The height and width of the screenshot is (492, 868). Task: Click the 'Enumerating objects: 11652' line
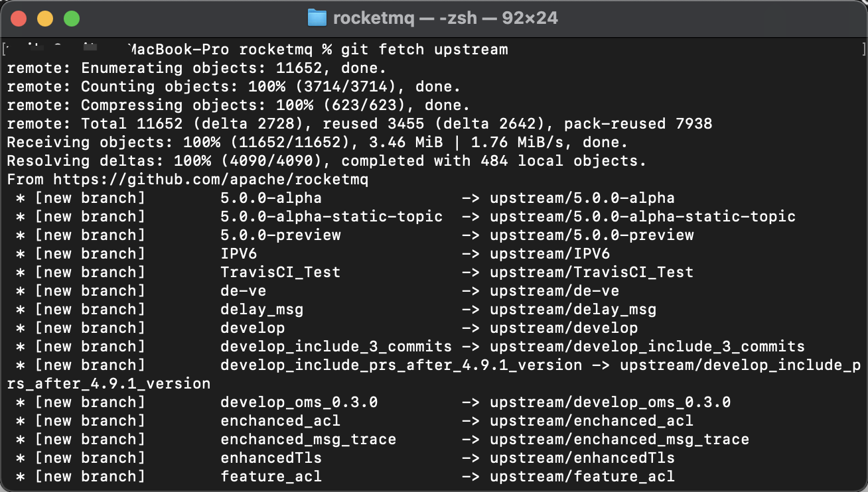coord(196,68)
